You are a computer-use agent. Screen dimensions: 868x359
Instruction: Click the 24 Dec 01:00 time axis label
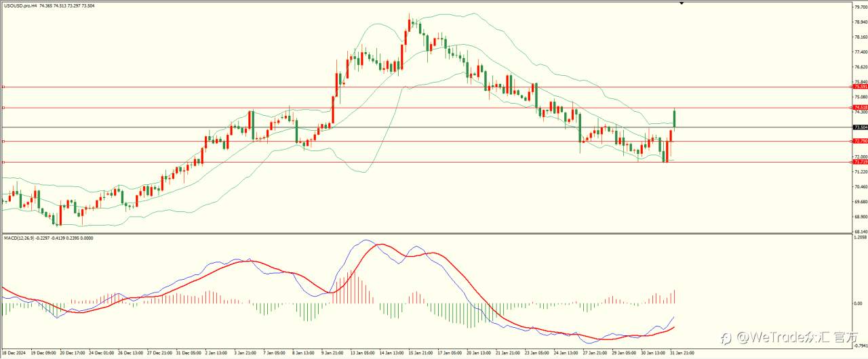tap(101, 353)
